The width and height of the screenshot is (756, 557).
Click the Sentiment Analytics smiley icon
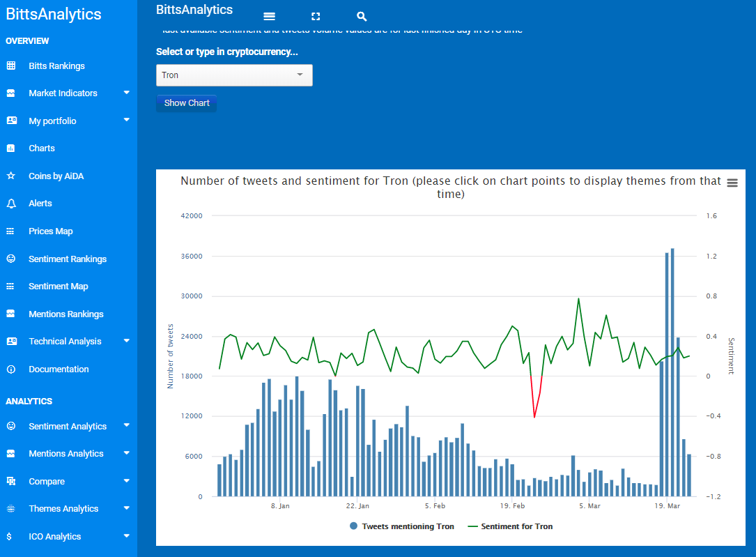pyautogui.click(x=11, y=426)
